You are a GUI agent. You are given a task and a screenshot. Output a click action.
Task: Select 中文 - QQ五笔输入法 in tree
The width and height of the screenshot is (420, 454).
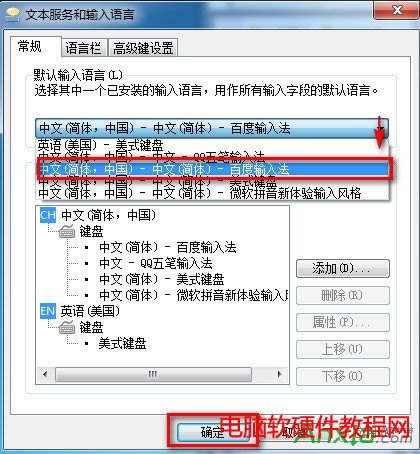156,263
